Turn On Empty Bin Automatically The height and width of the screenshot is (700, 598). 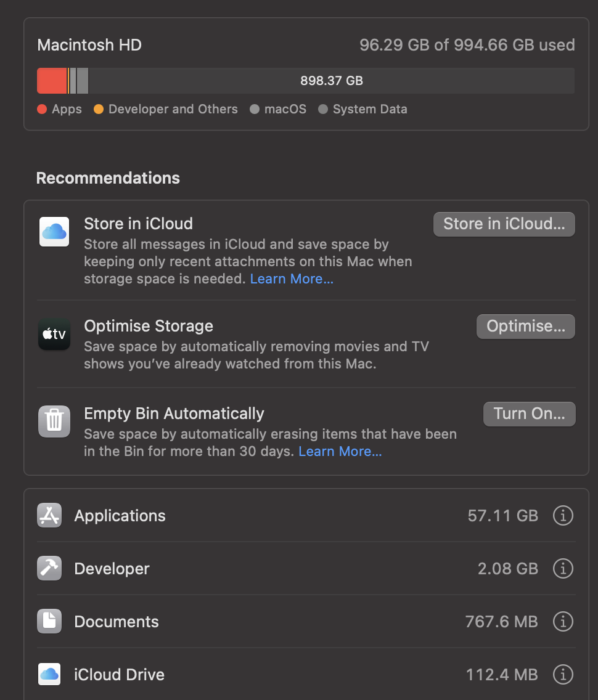coord(529,414)
